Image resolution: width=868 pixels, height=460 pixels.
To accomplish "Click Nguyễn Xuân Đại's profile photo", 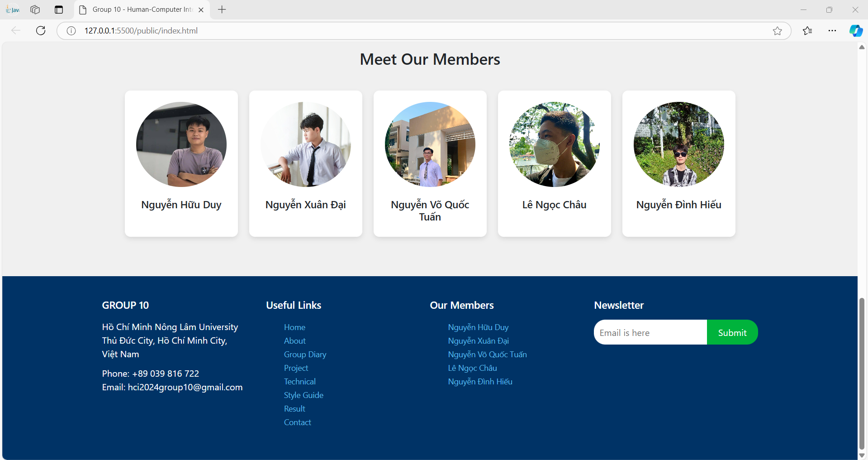I will click(x=306, y=144).
